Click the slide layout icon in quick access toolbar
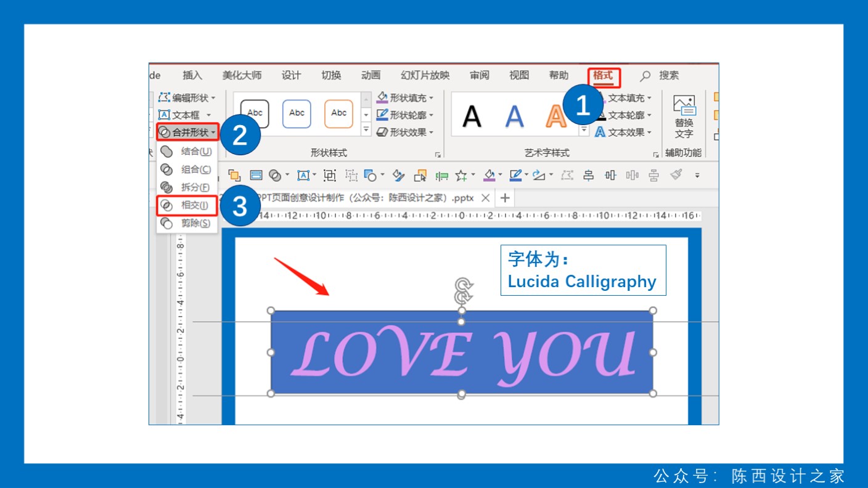 click(256, 176)
